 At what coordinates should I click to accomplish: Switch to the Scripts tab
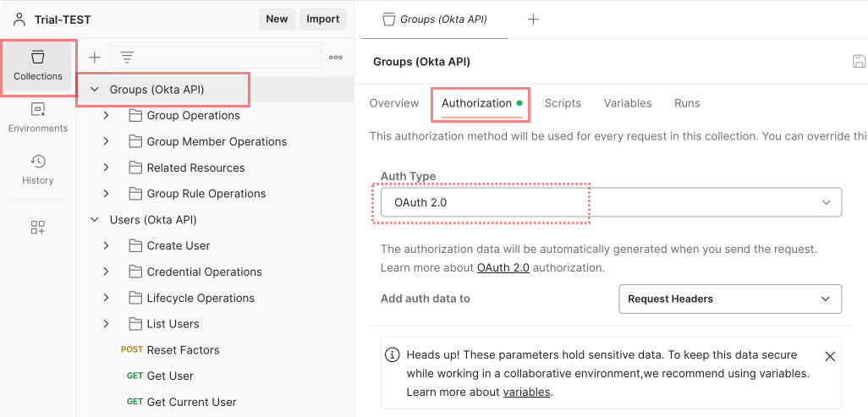(x=563, y=103)
